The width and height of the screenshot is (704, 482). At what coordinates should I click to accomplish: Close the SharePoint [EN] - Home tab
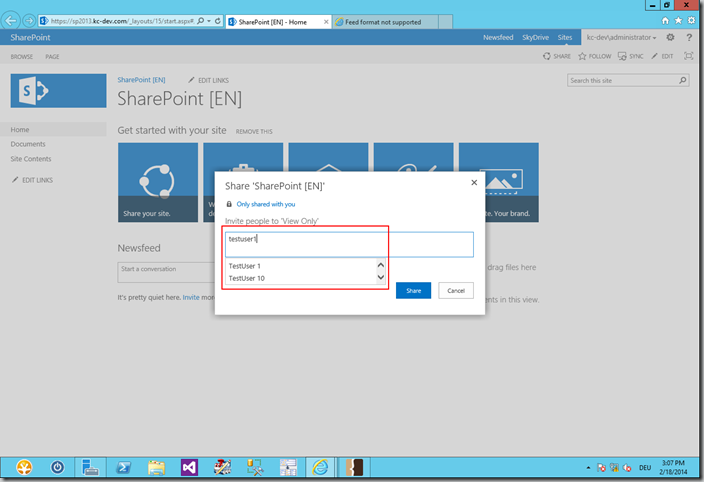[x=326, y=22]
